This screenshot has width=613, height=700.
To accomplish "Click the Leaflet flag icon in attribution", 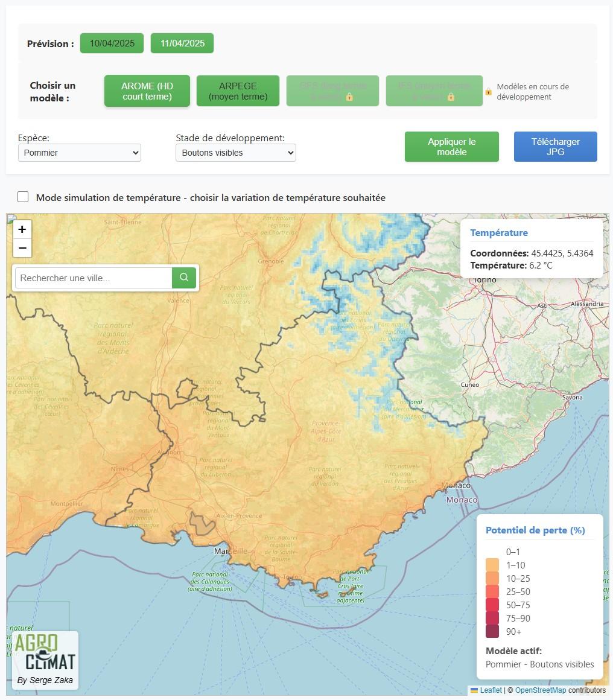I will pyautogui.click(x=474, y=690).
